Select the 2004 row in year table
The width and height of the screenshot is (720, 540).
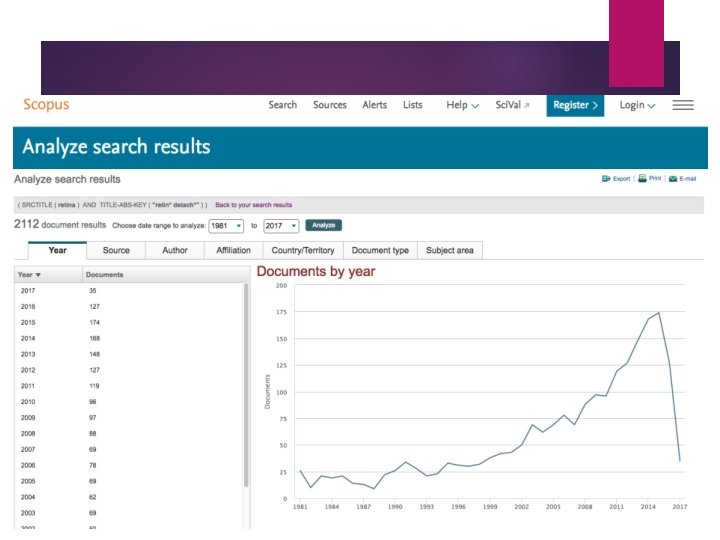coord(129,497)
